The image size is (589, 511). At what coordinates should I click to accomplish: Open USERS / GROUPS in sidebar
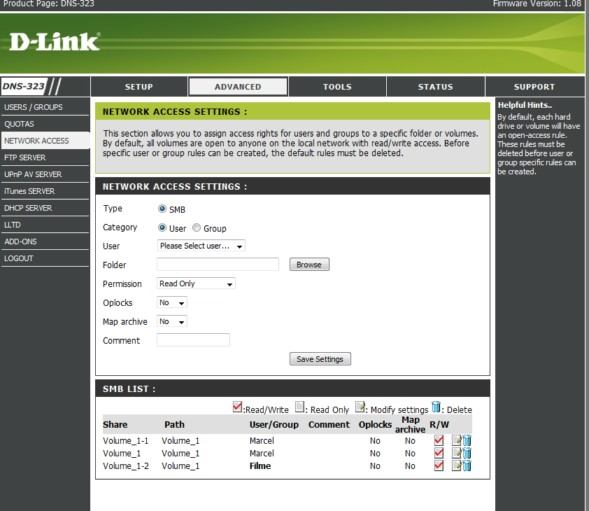[x=45, y=107]
